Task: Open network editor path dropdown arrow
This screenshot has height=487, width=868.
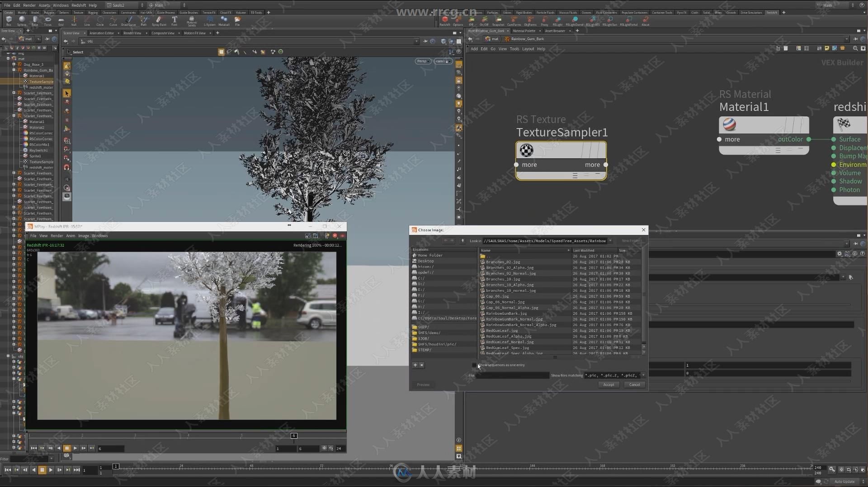Action: point(846,39)
